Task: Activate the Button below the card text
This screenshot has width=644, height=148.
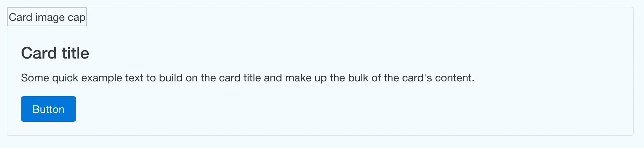Action: pyautogui.click(x=49, y=109)
